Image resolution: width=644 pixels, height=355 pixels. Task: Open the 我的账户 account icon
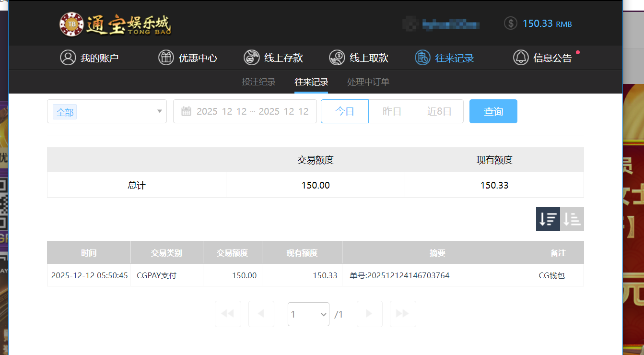[x=68, y=57]
